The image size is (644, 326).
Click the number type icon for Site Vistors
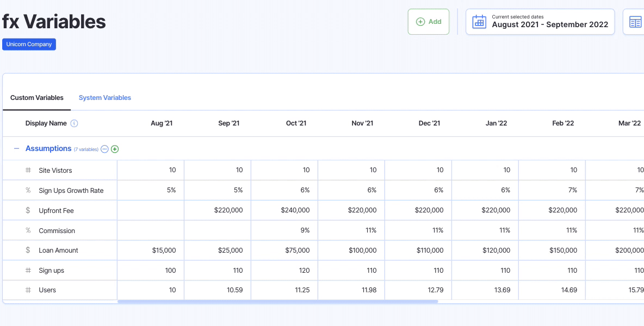point(28,171)
